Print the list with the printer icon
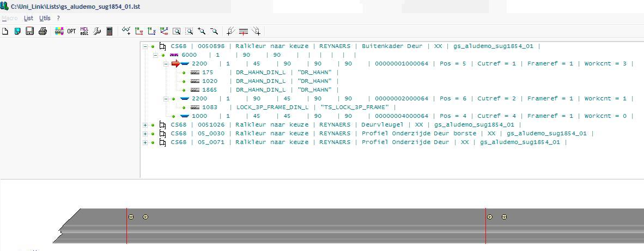Screen dimensions: 644x251 pos(42,31)
